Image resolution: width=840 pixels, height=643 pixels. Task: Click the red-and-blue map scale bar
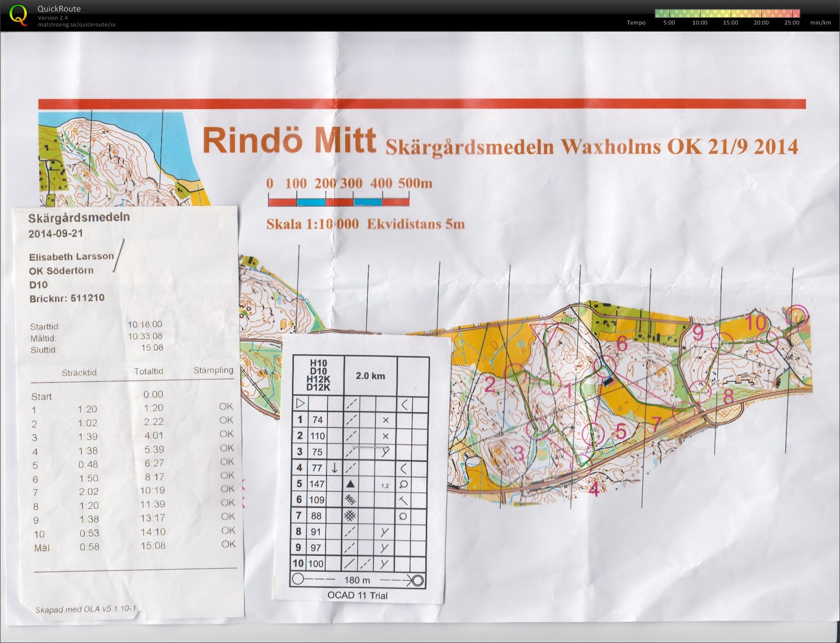338,201
